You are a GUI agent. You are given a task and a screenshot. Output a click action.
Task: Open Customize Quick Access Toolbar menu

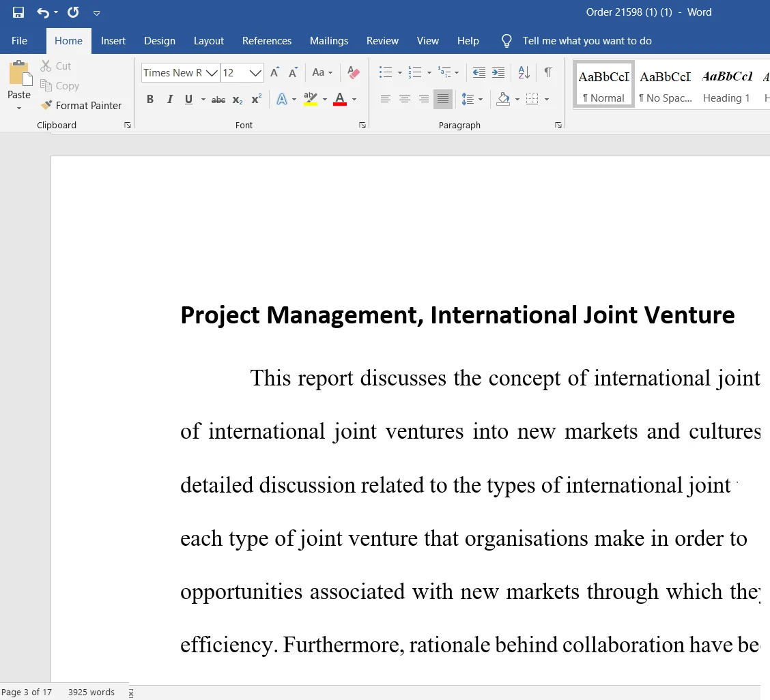pos(97,13)
